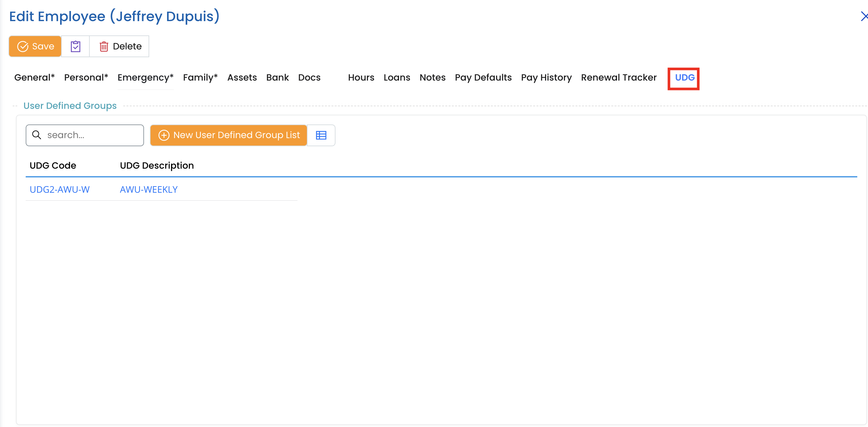Close the Edit Employee dialog

864,16
